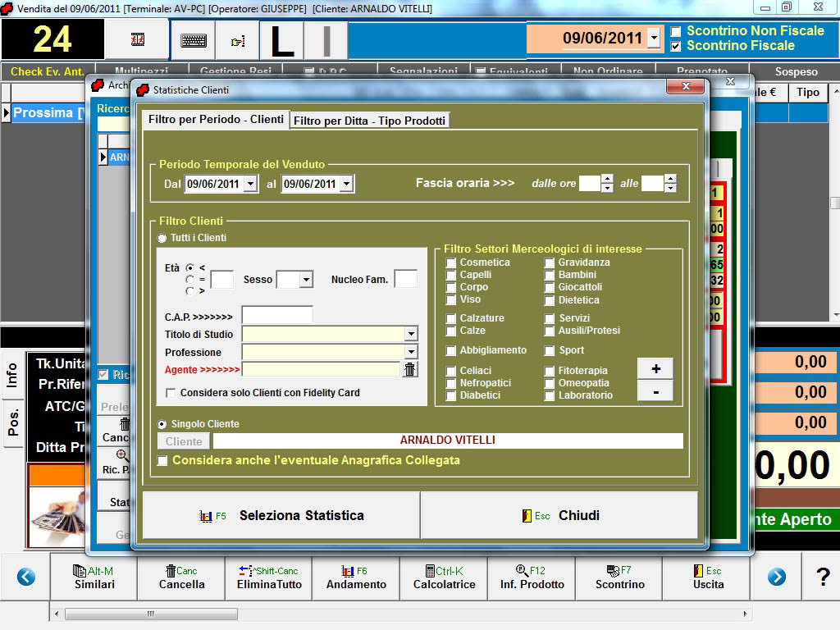The image size is (840, 630).
Task: Select Filtro per Periodo - Clienti tab
Action: [x=216, y=120]
